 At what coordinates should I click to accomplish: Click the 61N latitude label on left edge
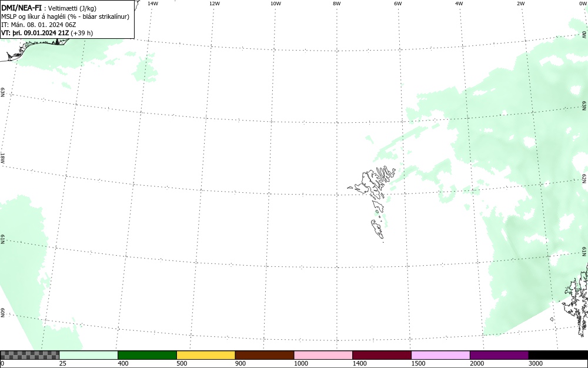(x=2, y=239)
